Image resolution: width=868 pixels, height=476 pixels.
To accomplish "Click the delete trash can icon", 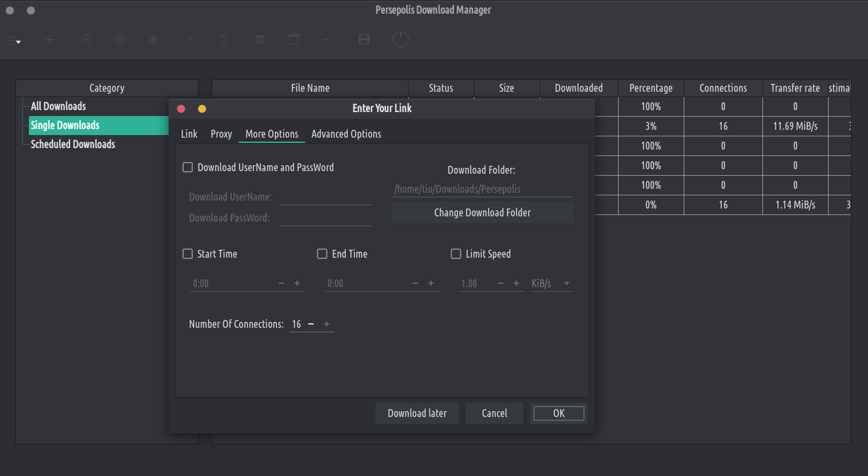I will coord(224,40).
